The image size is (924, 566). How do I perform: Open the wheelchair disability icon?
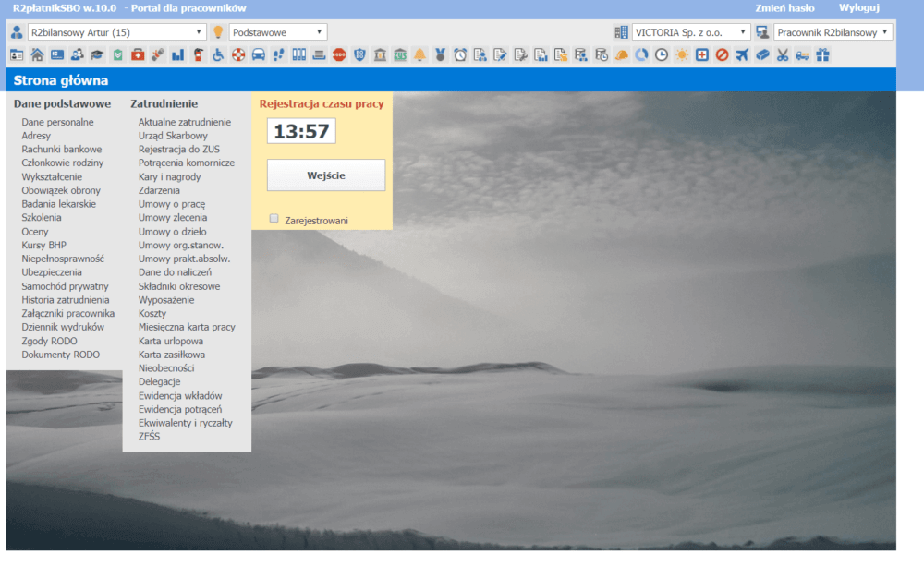pos(219,55)
